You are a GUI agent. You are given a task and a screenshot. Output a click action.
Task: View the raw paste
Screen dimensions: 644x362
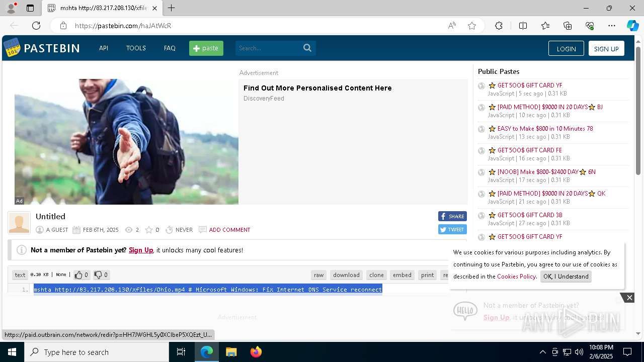[318, 275]
